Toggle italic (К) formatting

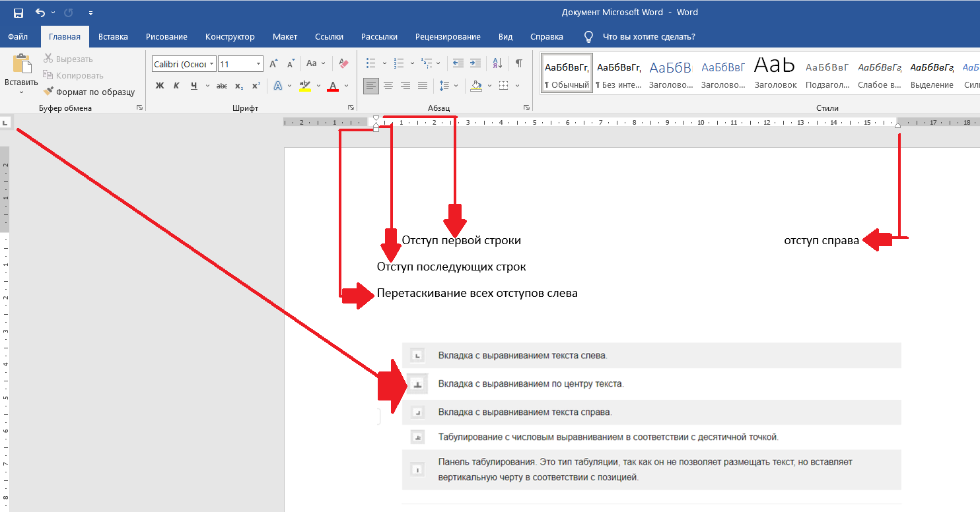tap(176, 86)
